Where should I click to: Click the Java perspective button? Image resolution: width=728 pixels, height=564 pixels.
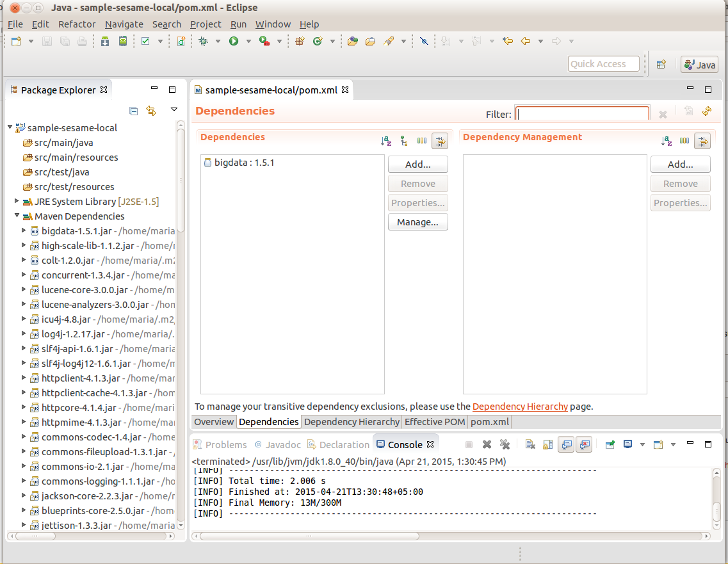[x=700, y=65]
